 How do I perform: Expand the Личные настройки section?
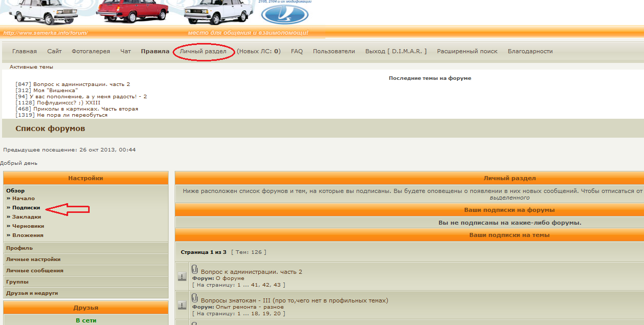coord(33,259)
